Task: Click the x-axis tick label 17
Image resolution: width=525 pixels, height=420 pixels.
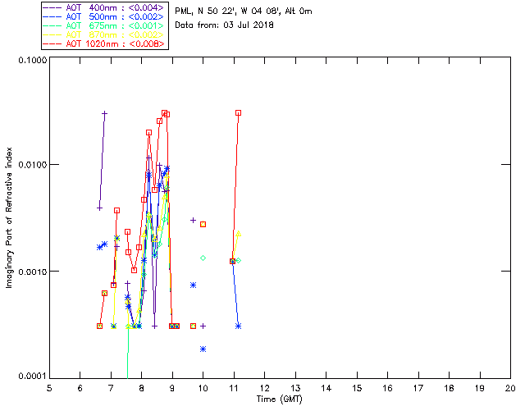Action: pyautogui.click(x=418, y=388)
